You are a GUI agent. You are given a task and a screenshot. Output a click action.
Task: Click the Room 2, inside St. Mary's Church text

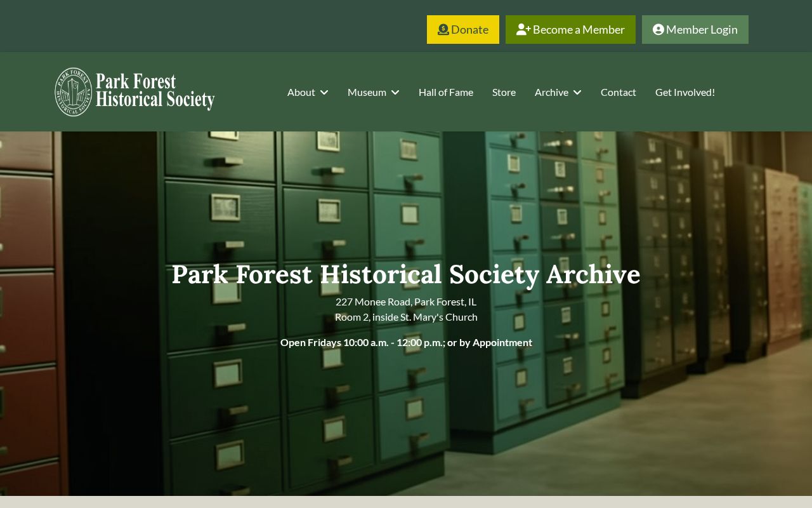pos(406,317)
